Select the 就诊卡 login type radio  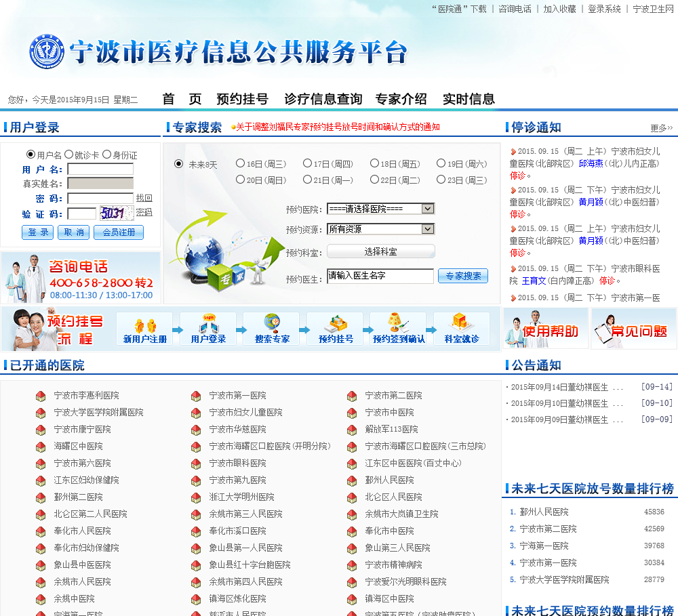pos(68,155)
